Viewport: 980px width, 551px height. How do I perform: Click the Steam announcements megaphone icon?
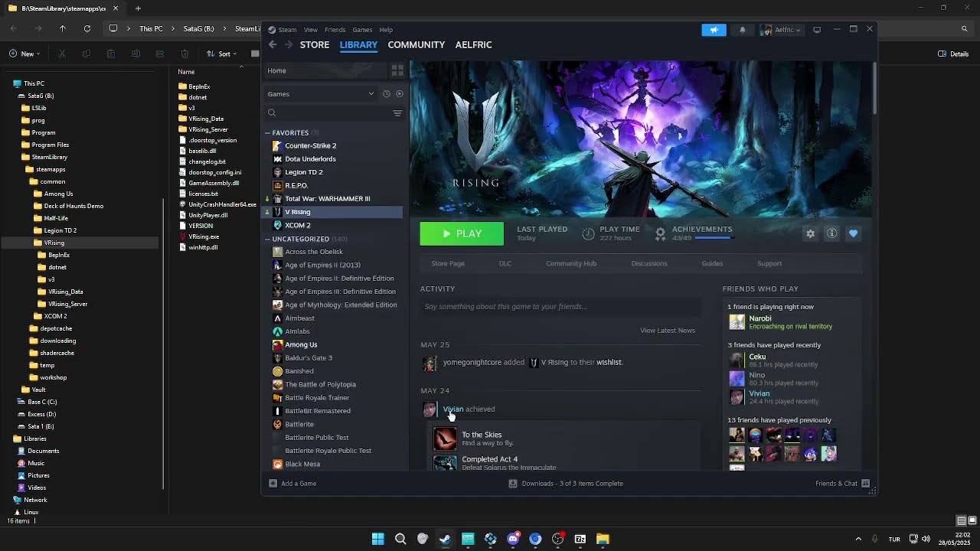714,30
